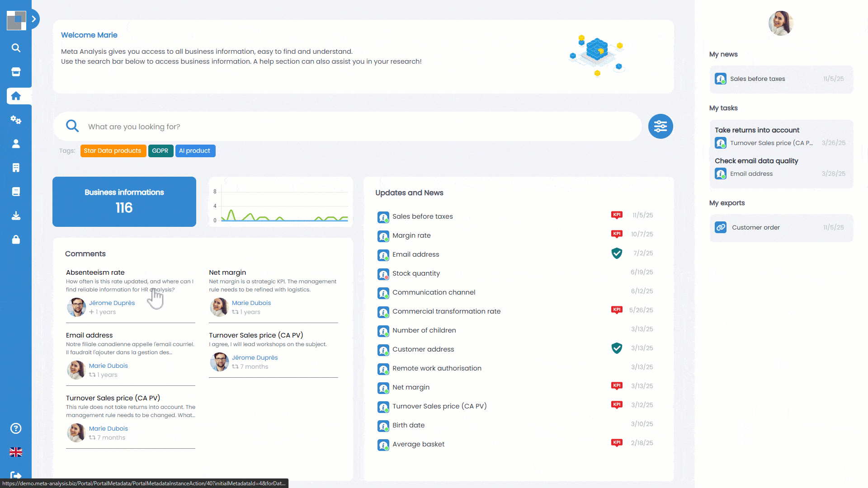868x488 pixels.
Task: Open the search filter settings button
Action: 660,127
